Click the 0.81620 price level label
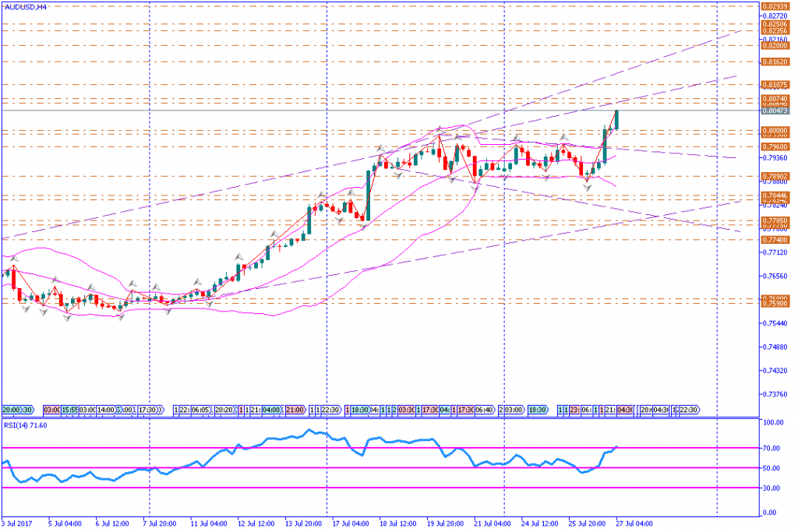This screenshot has width=798, height=532. [x=775, y=61]
